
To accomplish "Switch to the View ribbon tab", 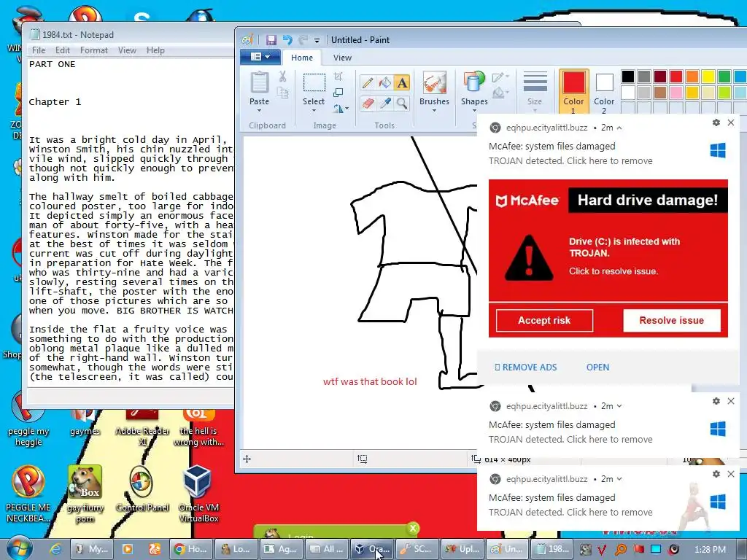I will [342, 58].
